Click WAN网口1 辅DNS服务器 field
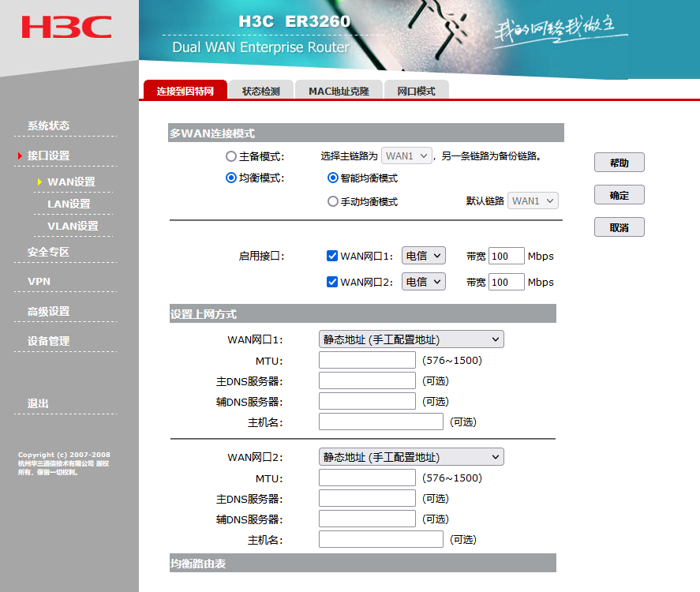This screenshot has height=592, width=700. tap(367, 401)
